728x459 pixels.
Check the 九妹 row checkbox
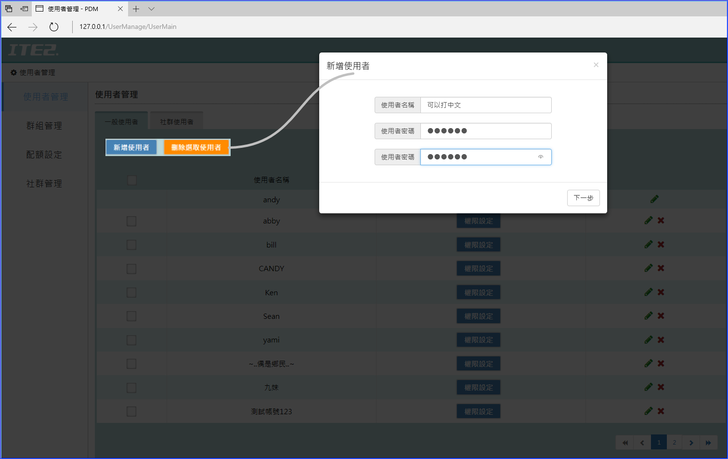[x=131, y=388]
